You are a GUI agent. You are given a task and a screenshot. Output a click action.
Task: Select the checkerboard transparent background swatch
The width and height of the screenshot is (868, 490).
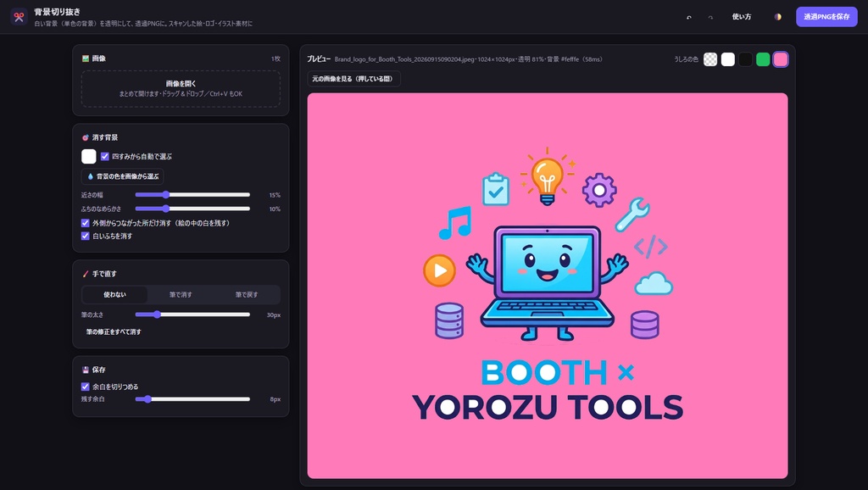(710, 59)
